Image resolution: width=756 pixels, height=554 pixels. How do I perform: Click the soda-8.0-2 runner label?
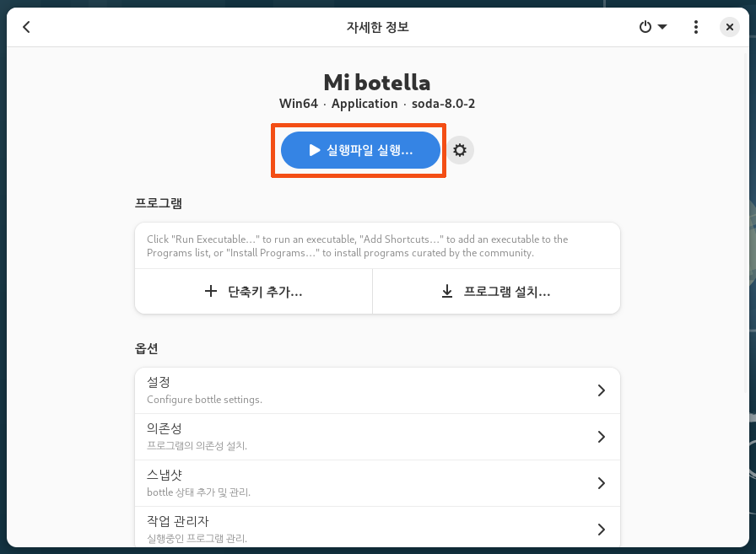443,104
